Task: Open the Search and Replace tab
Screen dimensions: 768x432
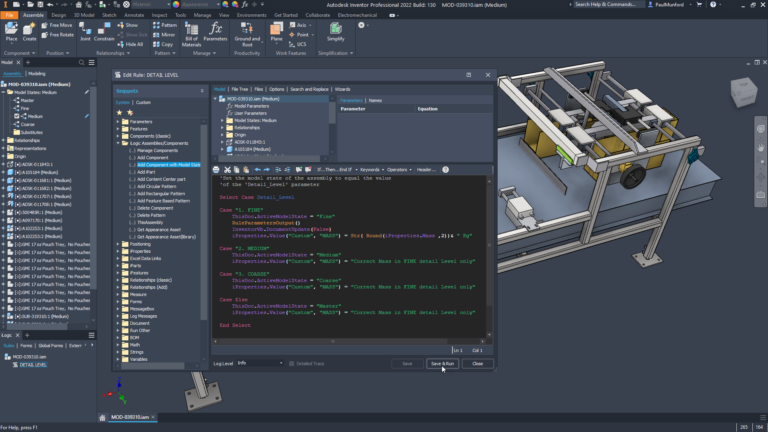Action: (x=309, y=89)
